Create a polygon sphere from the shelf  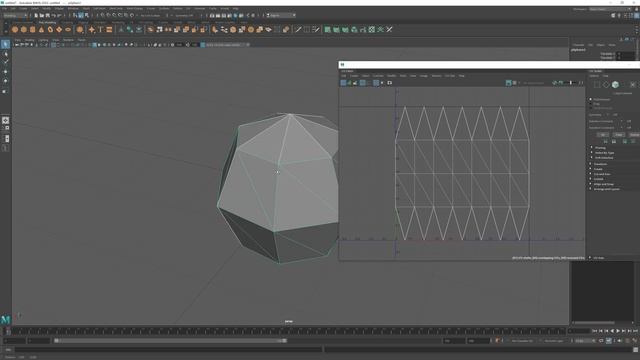(x=15, y=29)
